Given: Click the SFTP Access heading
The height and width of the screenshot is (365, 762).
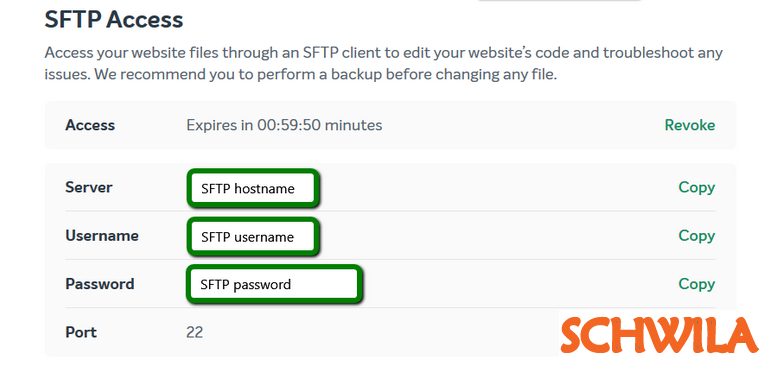Looking at the screenshot, I should click(x=114, y=19).
